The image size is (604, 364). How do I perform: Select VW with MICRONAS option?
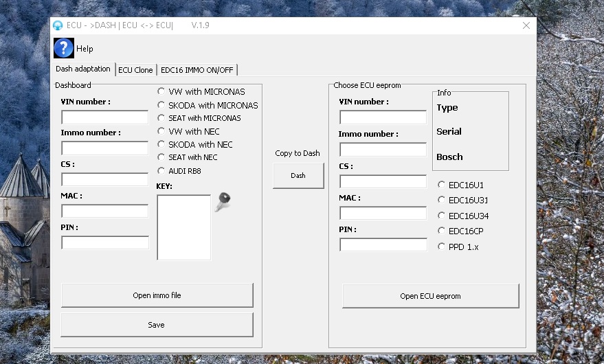(x=161, y=91)
